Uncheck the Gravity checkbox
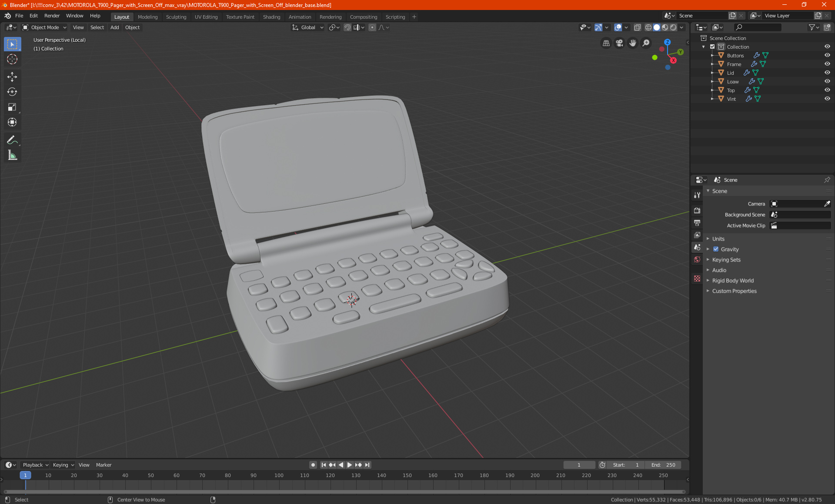This screenshot has height=504, width=835. click(x=716, y=249)
